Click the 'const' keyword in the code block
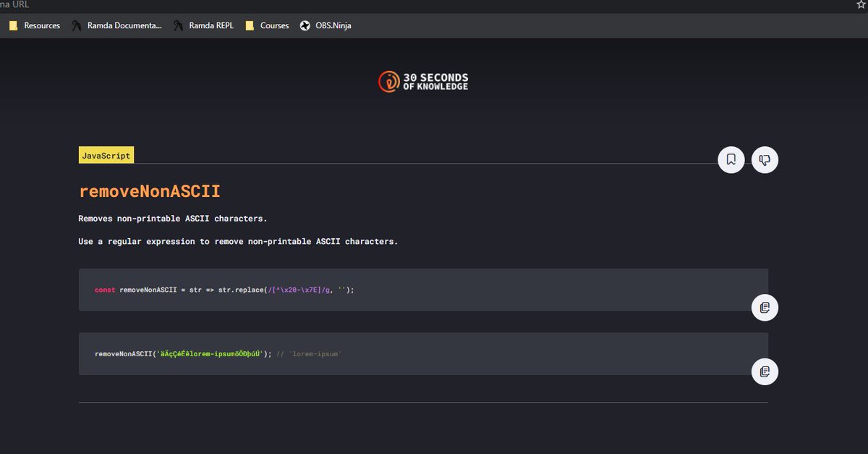Viewport: 868px width, 454px height. (105, 290)
